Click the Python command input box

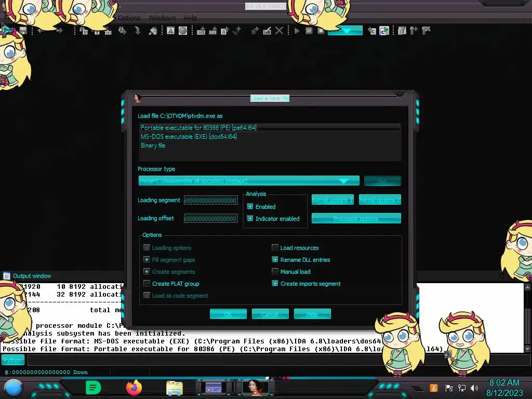278,360
